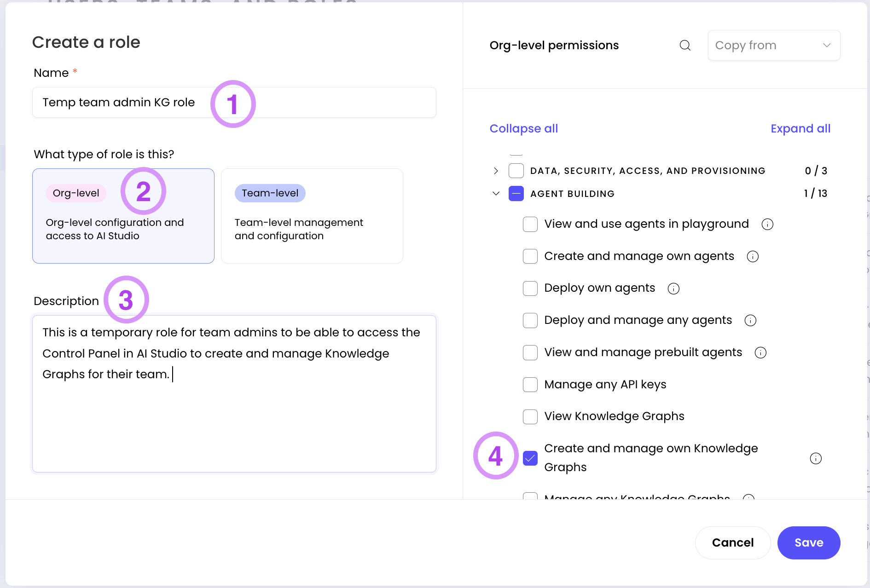This screenshot has height=588, width=870.
Task: Enable Deploy own agents permission
Action: click(530, 288)
